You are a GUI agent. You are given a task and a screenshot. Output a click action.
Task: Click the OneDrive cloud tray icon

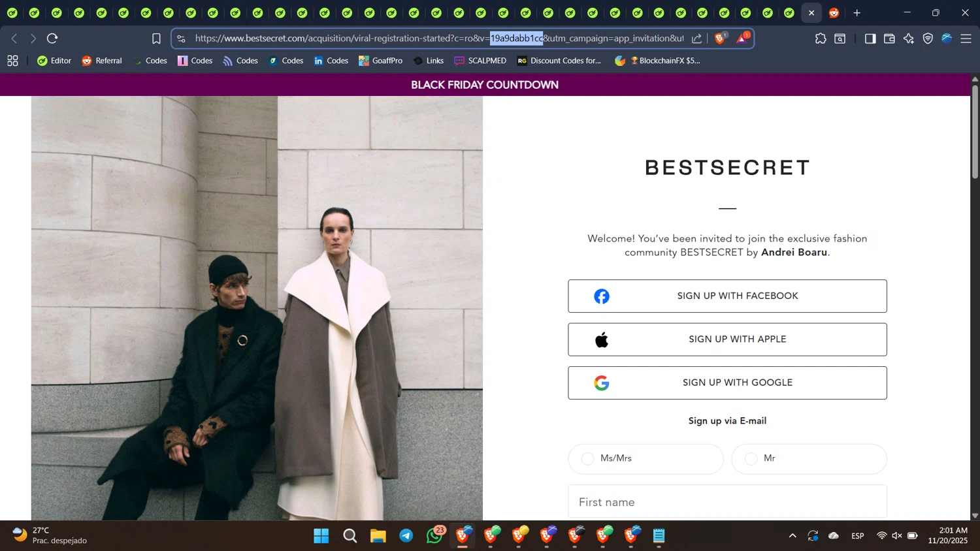coord(834,536)
